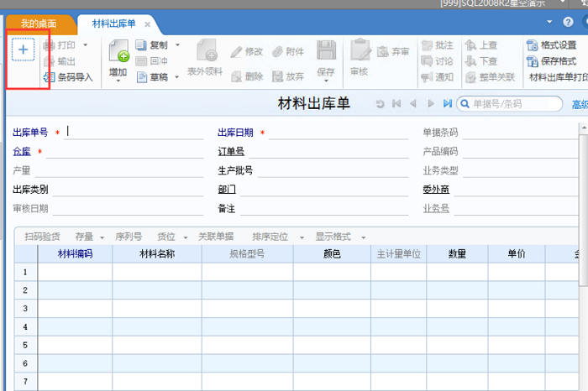
Task: Click the 通知 notify megaphone icon
Action: tap(427, 77)
